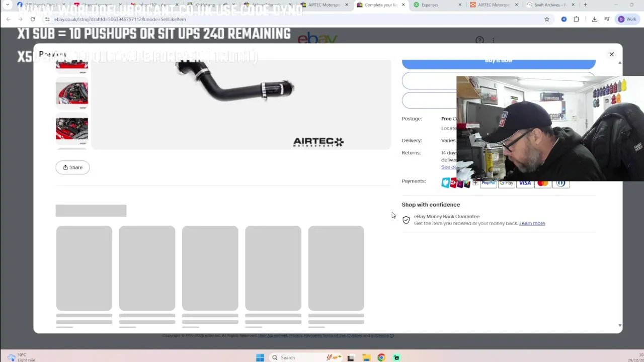Click the Returns label
This screenshot has width=644, height=362.
[411, 153]
